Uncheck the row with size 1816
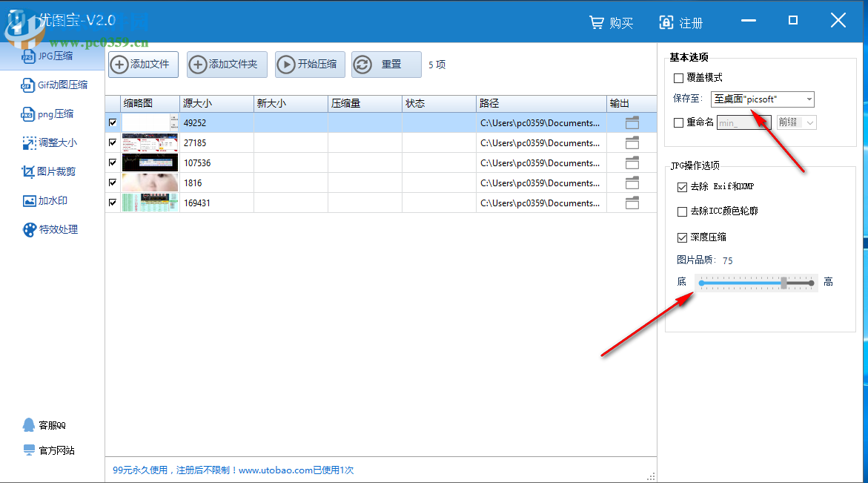Image resolution: width=868 pixels, height=483 pixels. click(113, 183)
